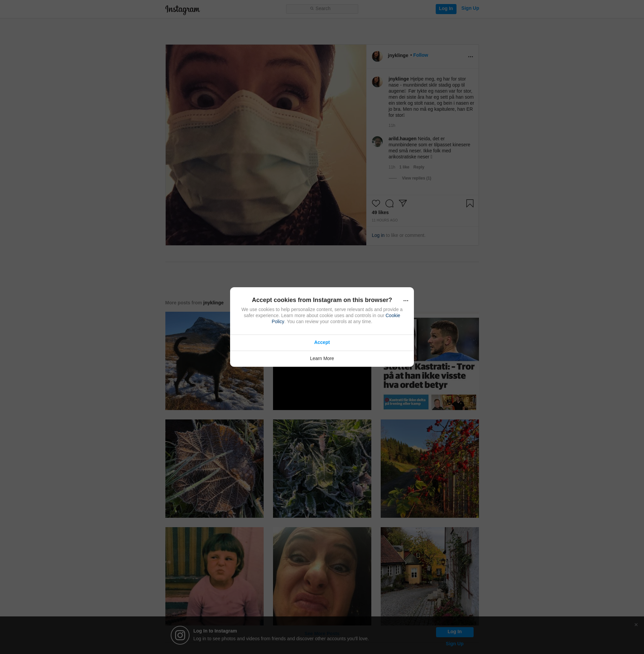Share post with paper plane icon

[x=402, y=203]
